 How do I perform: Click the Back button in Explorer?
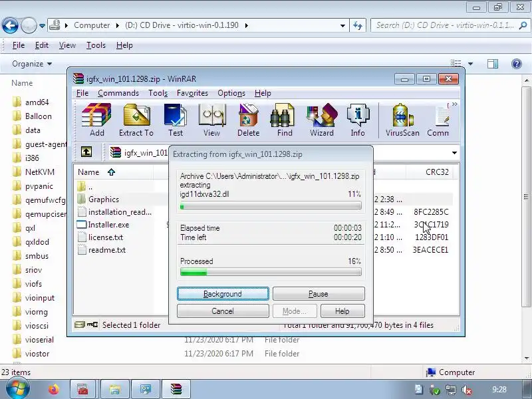pyautogui.click(x=10, y=25)
